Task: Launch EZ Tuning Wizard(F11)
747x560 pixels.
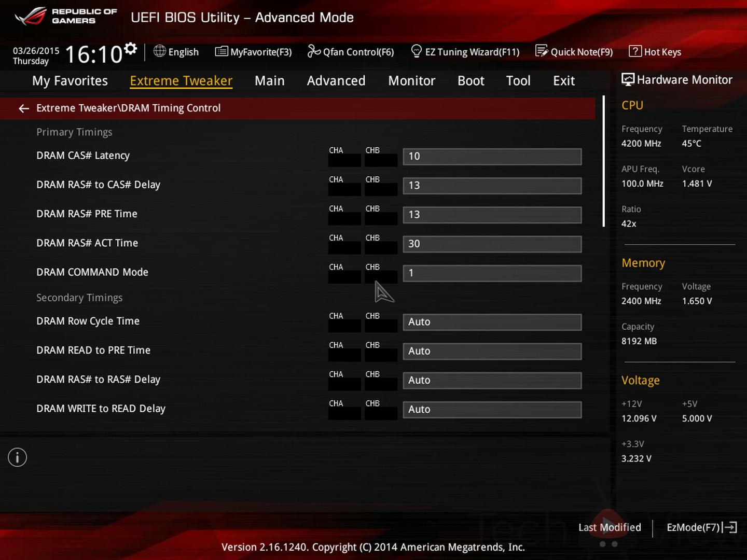Action: pyautogui.click(x=465, y=52)
